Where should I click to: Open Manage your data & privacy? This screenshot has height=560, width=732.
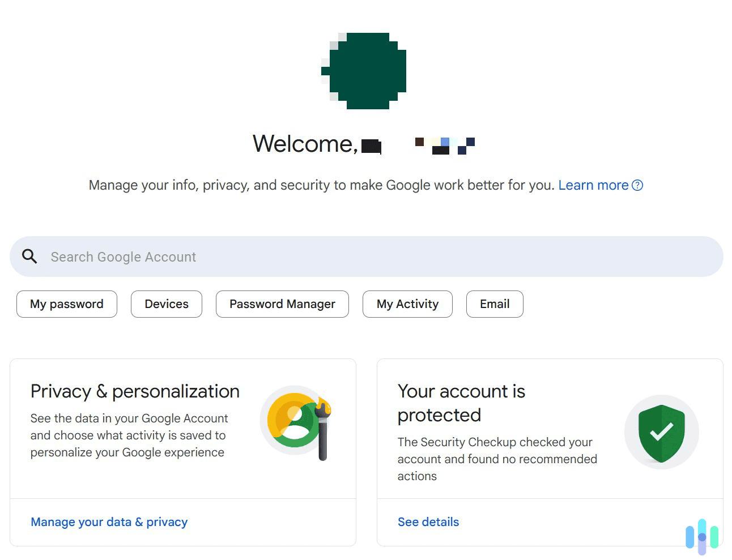[109, 521]
